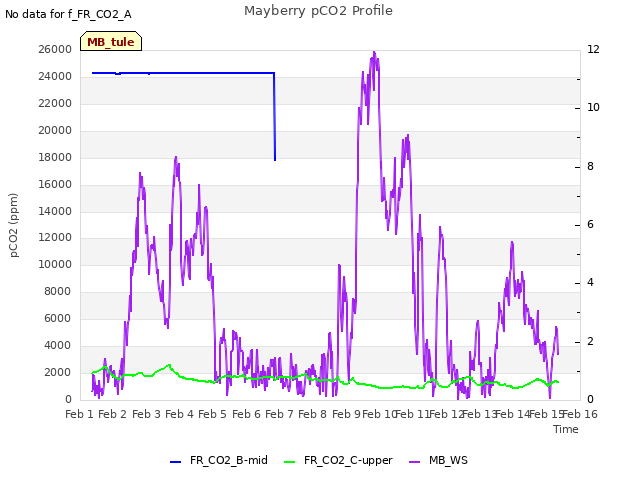Click the blue line's vertical drop near Feb 7
Viewport: 640px width, 480px height.
(275, 116)
